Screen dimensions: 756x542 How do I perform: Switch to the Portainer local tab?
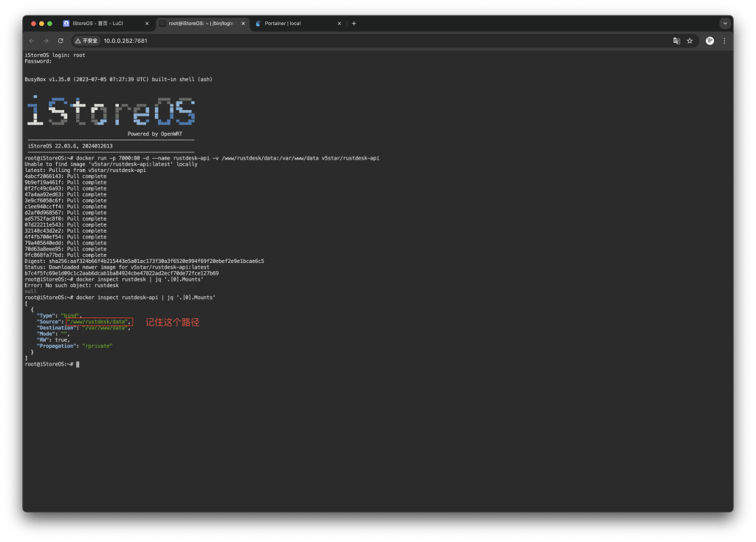[x=292, y=24]
